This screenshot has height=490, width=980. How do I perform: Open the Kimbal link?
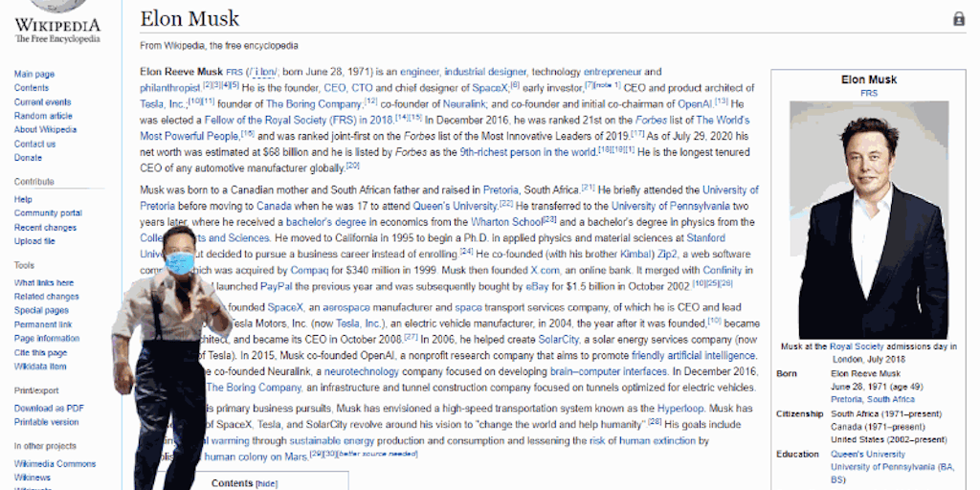(x=635, y=255)
